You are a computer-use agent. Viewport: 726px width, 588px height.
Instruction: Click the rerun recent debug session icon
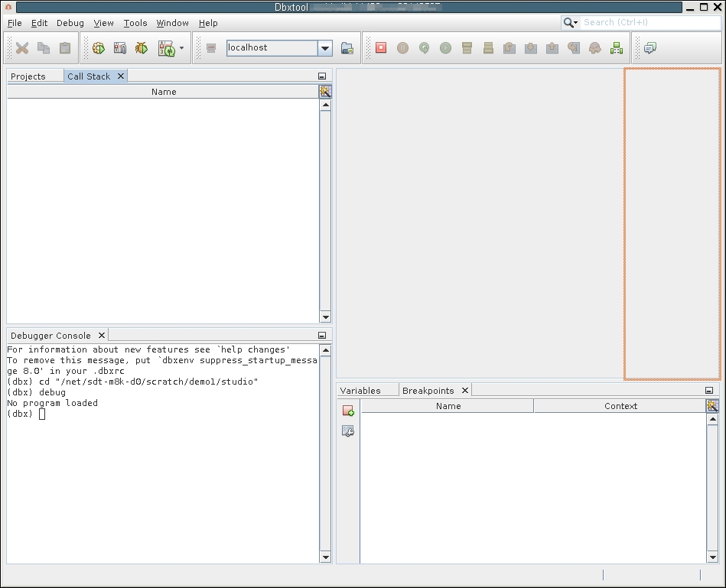click(x=167, y=47)
